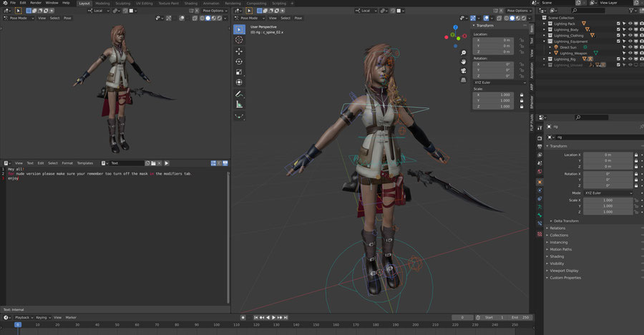Select the Measure tool
Image resolution: width=644 pixels, height=335 pixels.
[239, 105]
